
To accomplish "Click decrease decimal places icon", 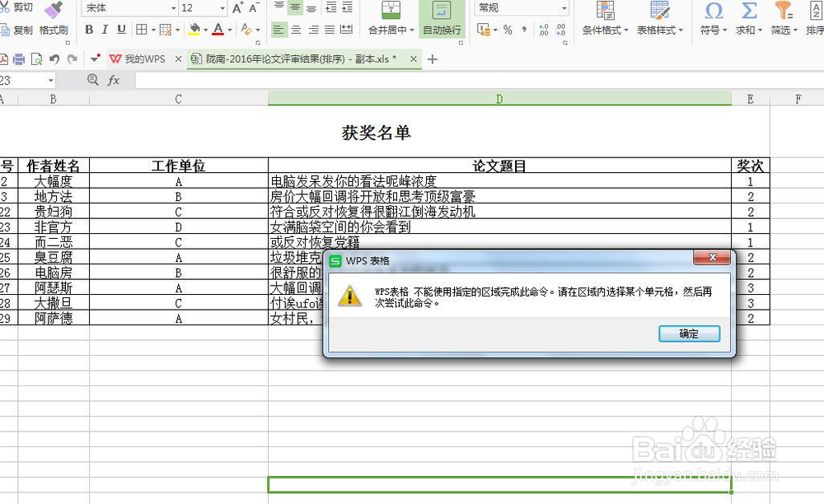I will point(560,30).
